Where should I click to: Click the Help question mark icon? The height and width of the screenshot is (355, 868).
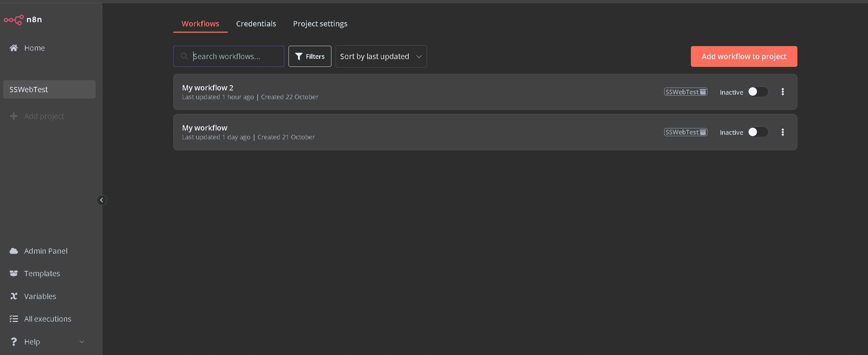pos(14,342)
